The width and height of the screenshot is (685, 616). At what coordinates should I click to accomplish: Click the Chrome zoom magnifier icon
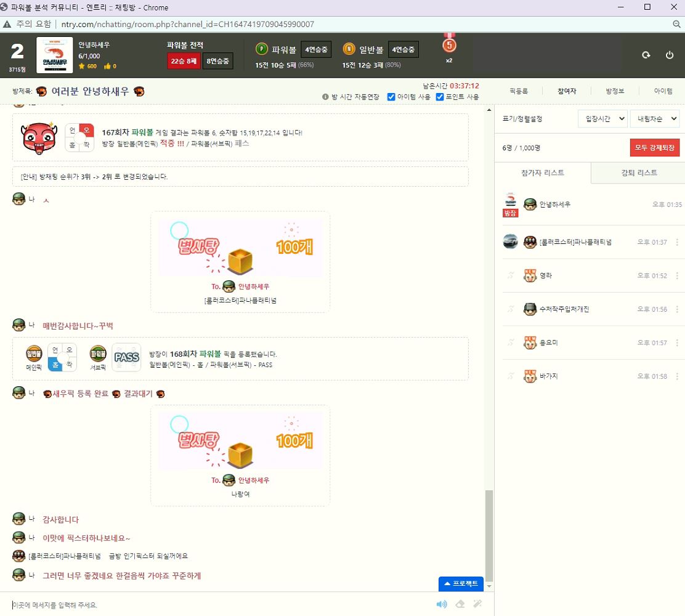click(x=676, y=24)
